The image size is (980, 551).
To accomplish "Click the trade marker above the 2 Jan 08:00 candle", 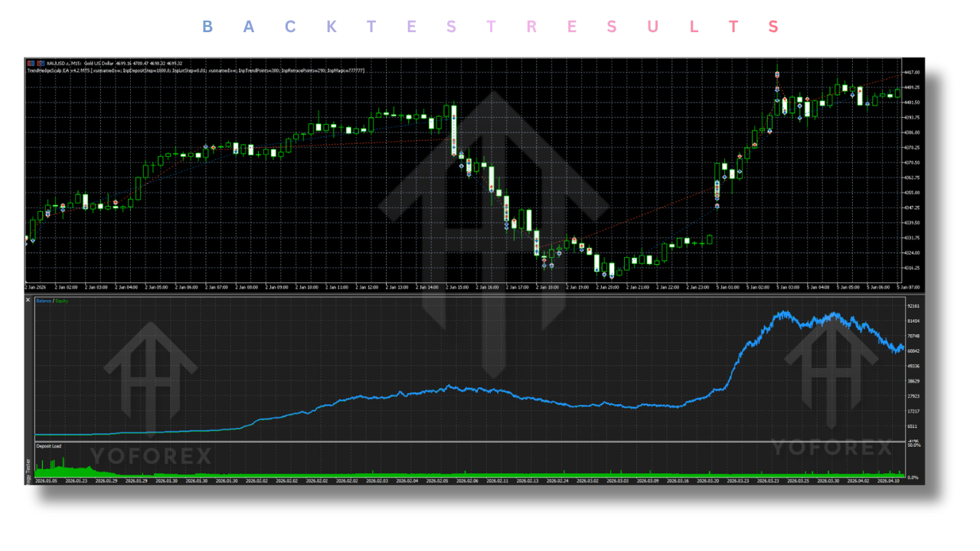I will pos(234,150).
